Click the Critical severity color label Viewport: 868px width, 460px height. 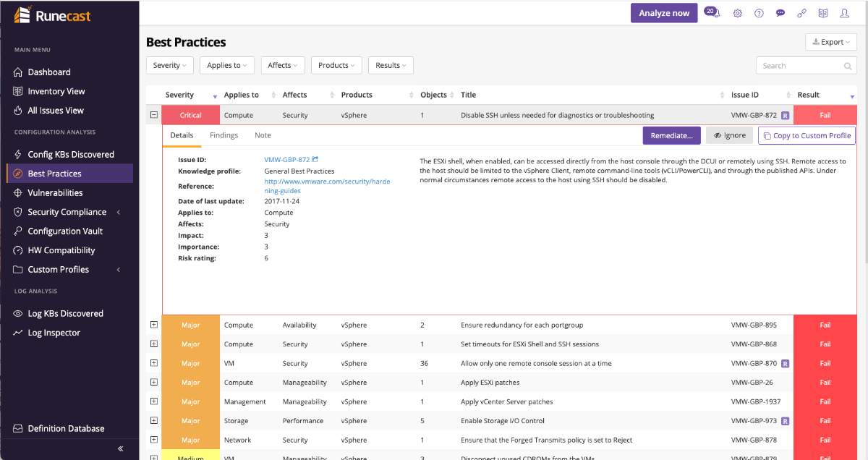[x=190, y=114]
